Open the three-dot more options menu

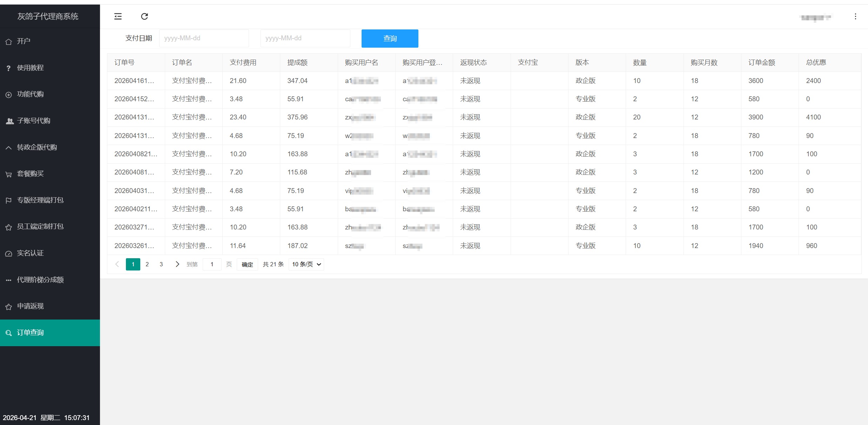tap(855, 16)
